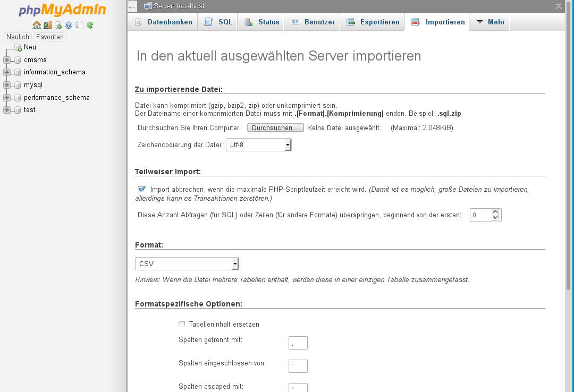Open the Format CSV dropdown

coord(187,264)
